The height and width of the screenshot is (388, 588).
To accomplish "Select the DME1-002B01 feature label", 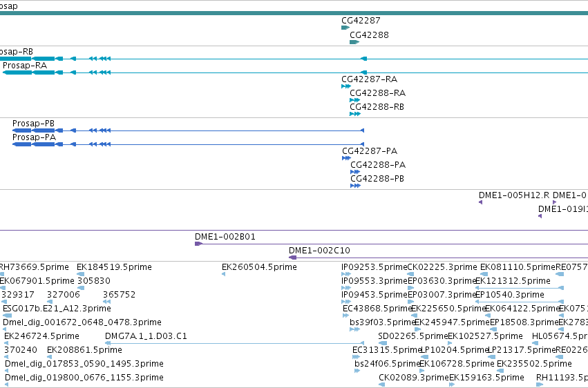I will (x=225, y=237).
